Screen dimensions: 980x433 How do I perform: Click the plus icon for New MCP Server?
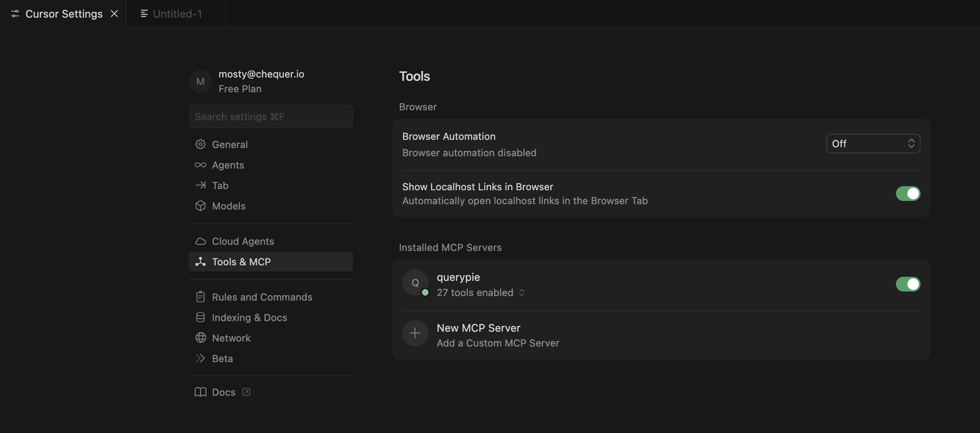(415, 333)
